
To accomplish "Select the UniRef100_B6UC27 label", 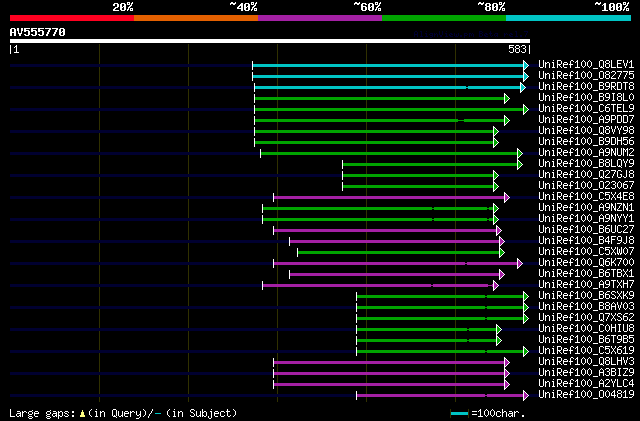I will point(586,229).
